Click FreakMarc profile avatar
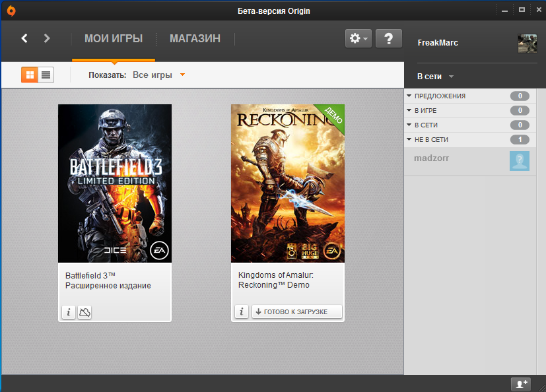The image size is (546, 392). click(x=528, y=43)
